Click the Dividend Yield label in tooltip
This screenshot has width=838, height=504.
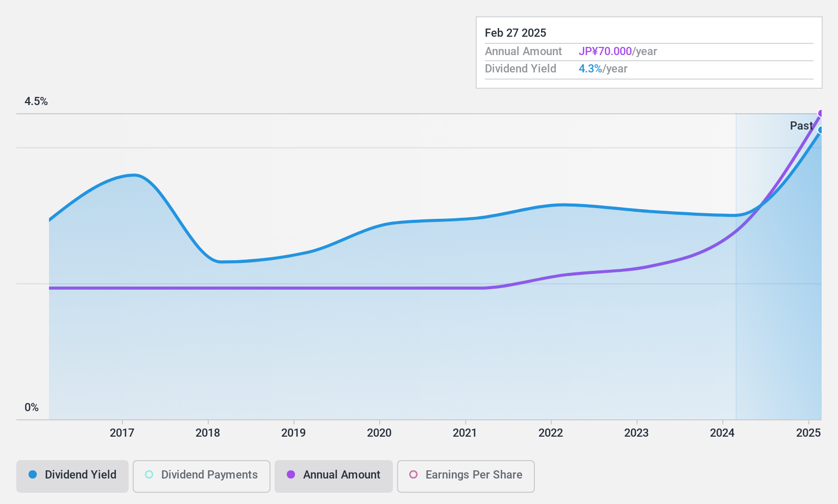[521, 69]
